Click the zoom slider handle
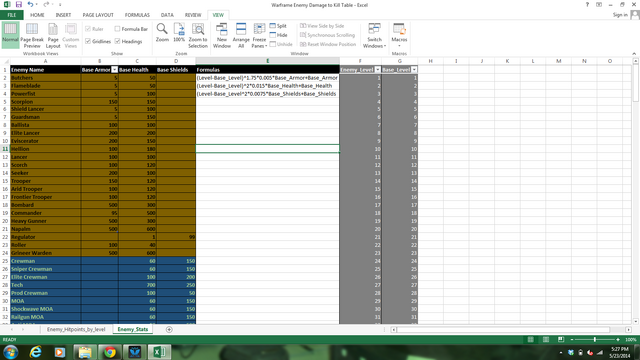The height and width of the screenshot is (360, 640). (595, 340)
